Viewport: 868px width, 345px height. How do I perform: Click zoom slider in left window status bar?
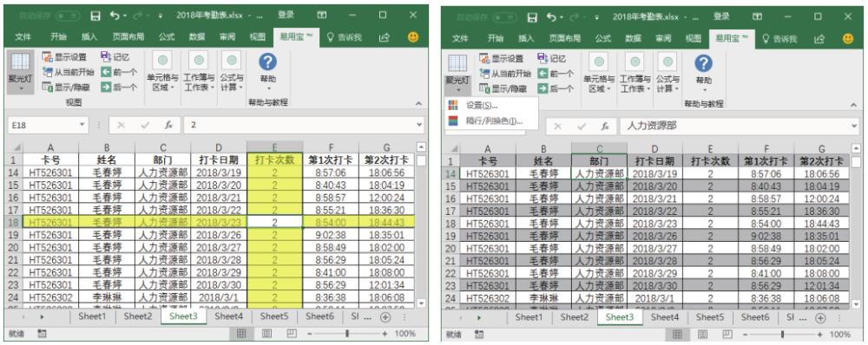(x=347, y=334)
